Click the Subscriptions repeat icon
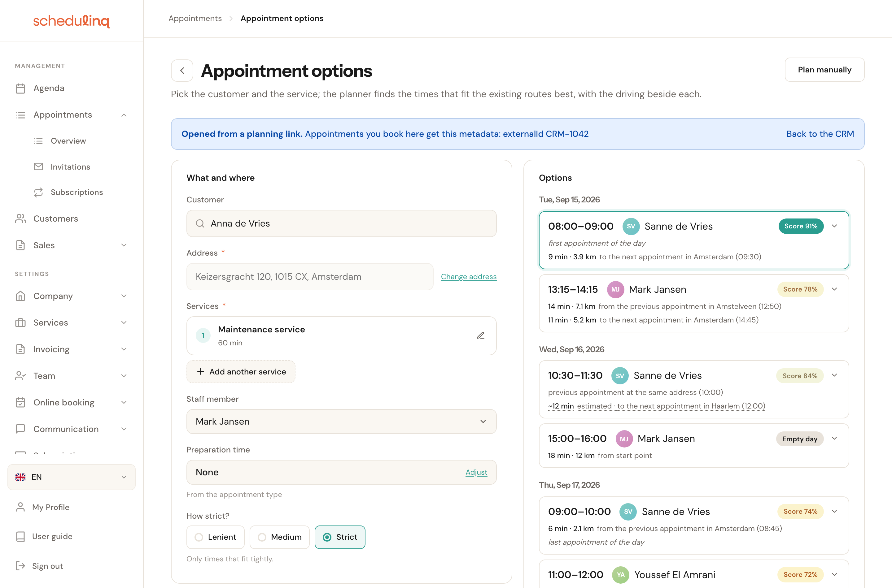The height and width of the screenshot is (588, 892). [x=38, y=192]
